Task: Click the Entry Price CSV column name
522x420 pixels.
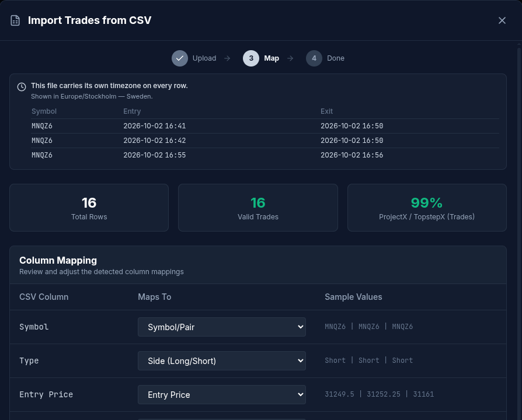Action: point(46,395)
